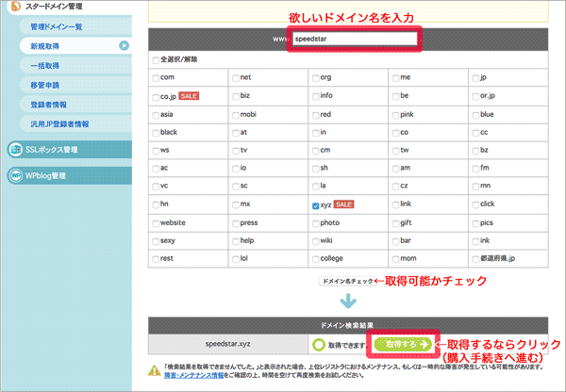
Task: Check the co domain checkbox
Action: tap(395, 133)
